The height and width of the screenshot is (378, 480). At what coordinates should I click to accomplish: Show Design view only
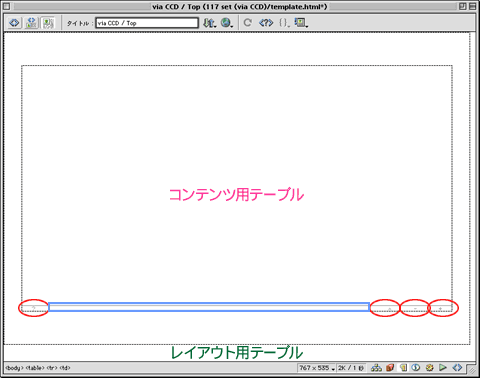[x=48, y=23]
